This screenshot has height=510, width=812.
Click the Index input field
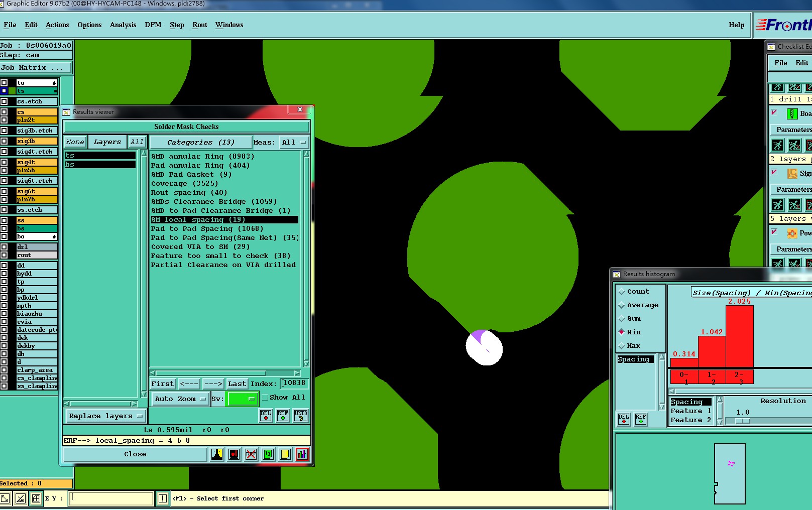[x=294, y=384]
